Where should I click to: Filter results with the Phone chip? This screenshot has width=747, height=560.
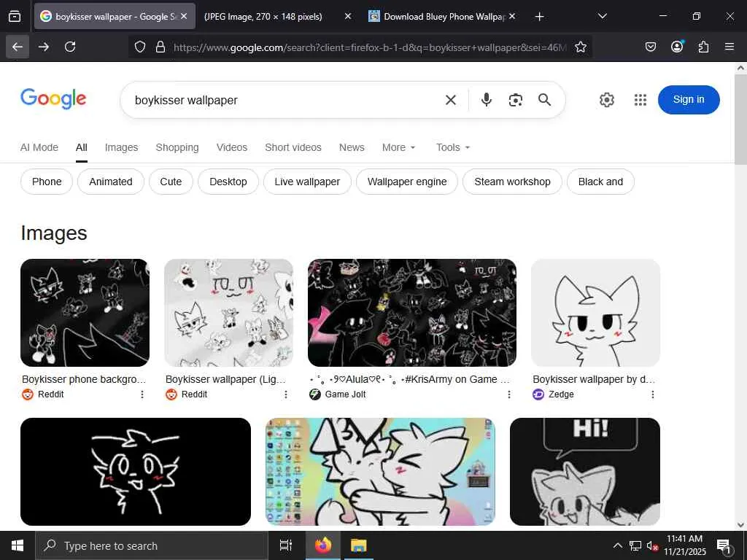[x=47, y=182]
